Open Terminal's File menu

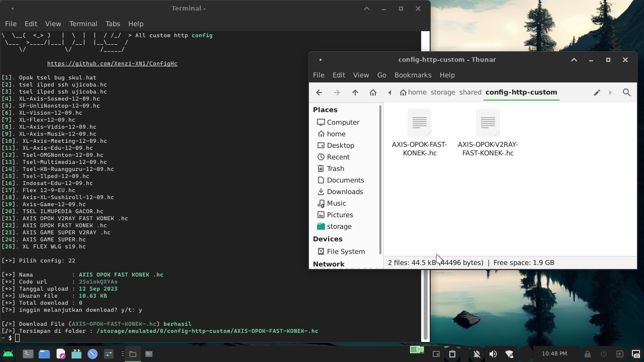click(x=11, y=24)
